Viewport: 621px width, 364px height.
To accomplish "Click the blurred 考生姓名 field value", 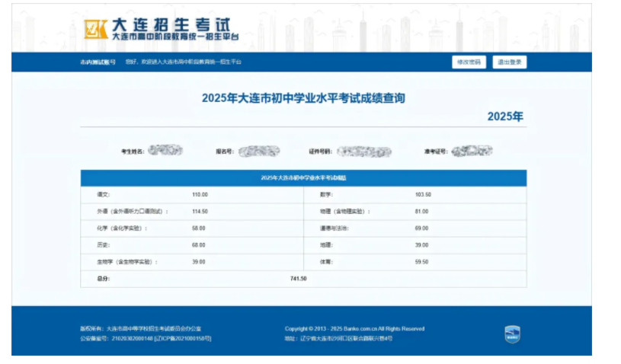I will 165,151.
